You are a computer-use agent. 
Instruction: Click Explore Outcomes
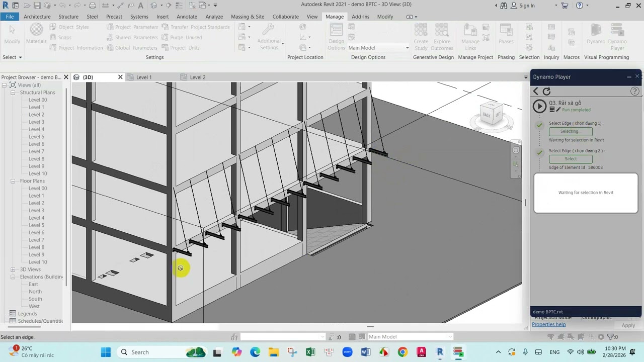442,37
